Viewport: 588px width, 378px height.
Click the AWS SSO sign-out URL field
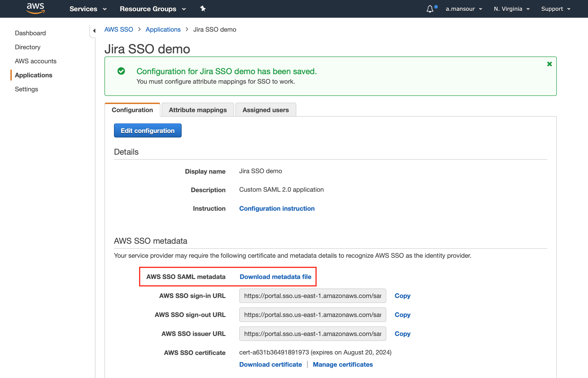pyautogui.click(x=313, y=314)
